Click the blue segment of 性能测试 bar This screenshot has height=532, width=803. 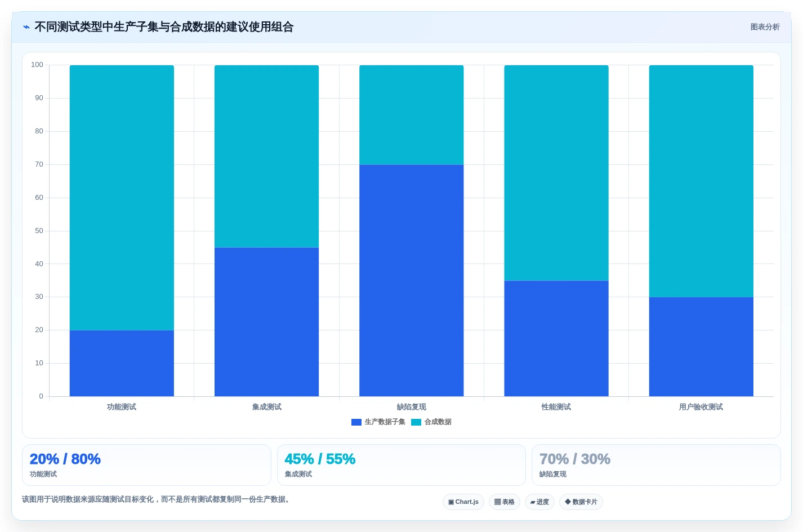tap(556, 338)
